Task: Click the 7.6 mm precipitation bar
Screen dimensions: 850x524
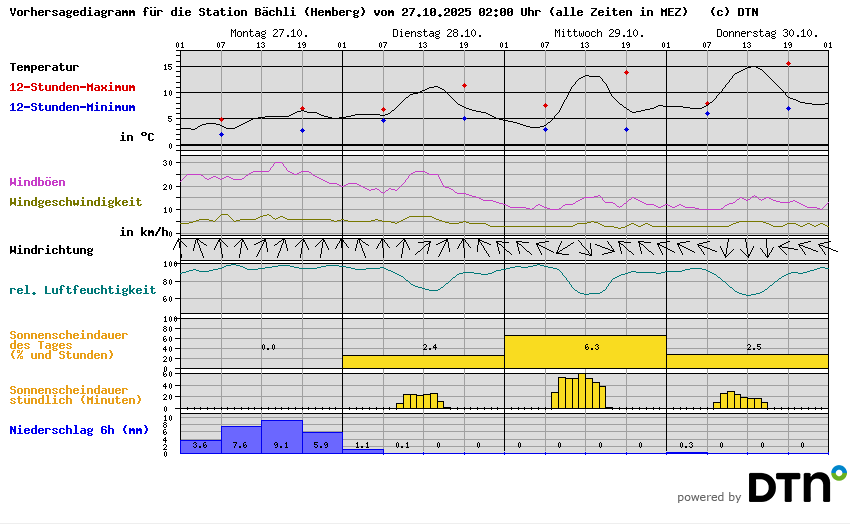Action: pos(241,440)
